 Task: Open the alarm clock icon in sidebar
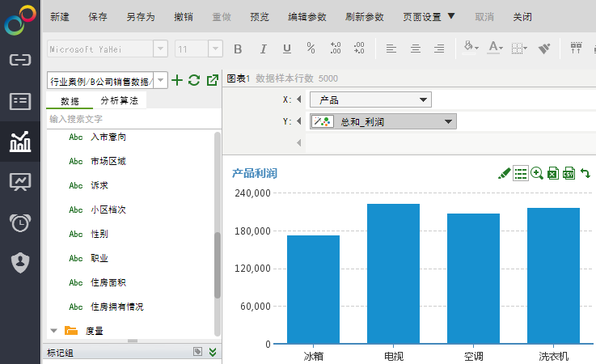pyautogui.click(x=20, y=222)
